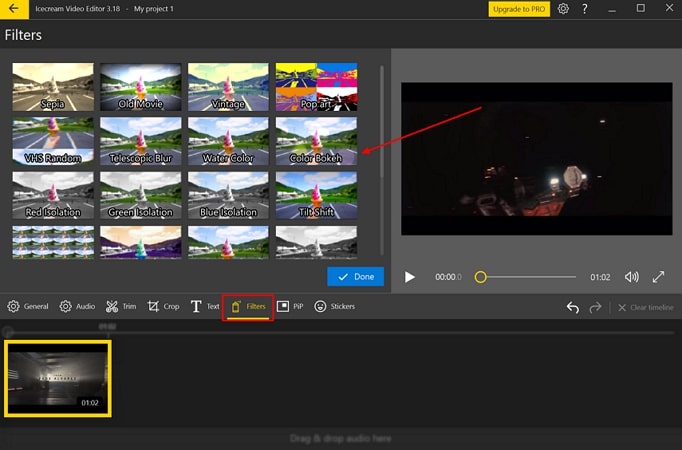Image resolution: width=682 pixels, height=450 pixels.
Task: Confirm filters with the Done button
Action: [355, 277]
